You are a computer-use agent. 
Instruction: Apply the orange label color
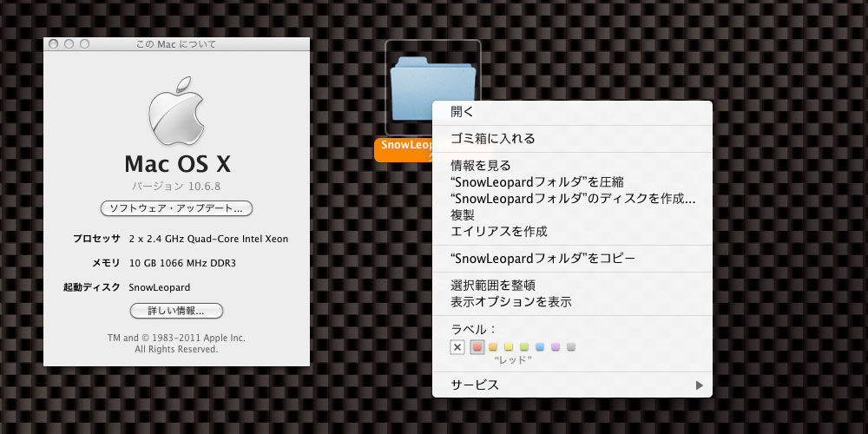493,347
